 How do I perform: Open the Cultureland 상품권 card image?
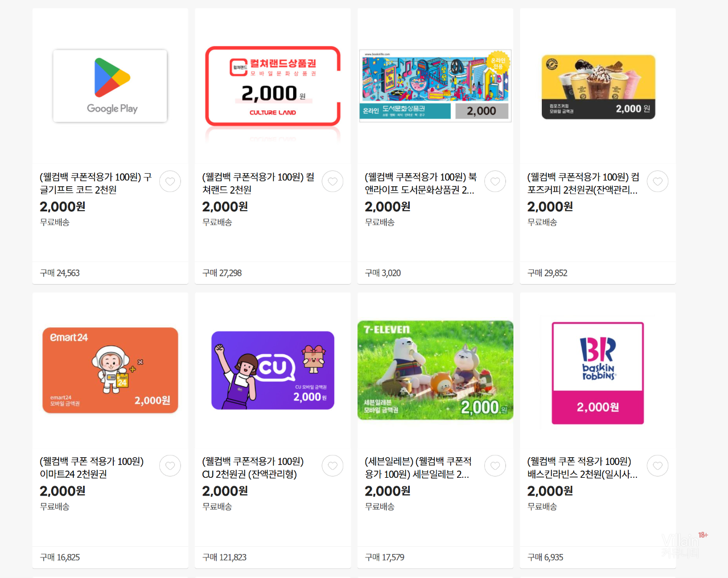coord(273,86)
